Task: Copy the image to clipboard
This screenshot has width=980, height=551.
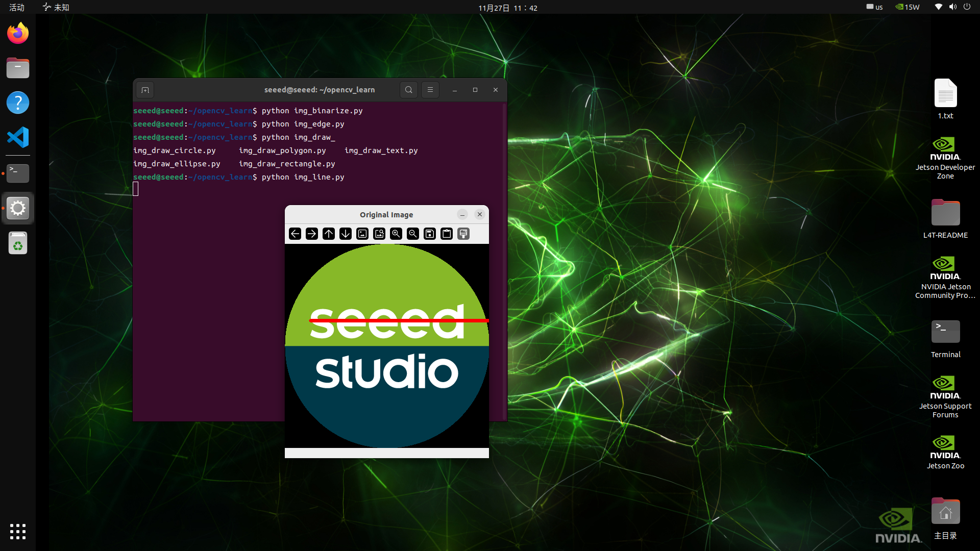Action: pyautogui.click(x=447, y=234)
